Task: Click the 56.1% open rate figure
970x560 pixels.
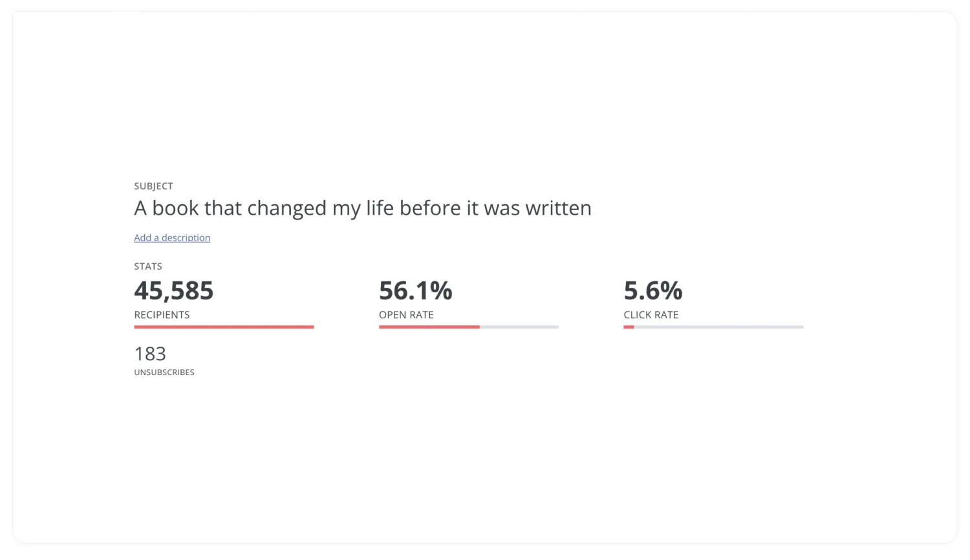Action: [416, 291]
